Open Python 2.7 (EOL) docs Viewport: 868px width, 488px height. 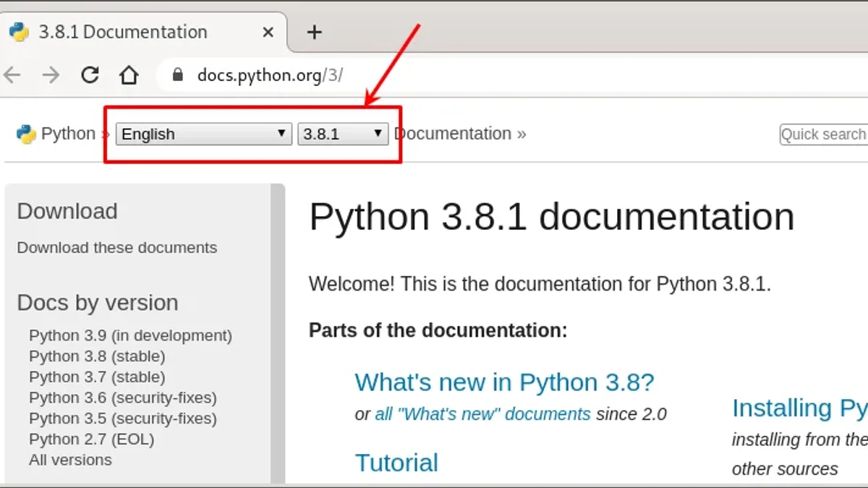[x=92, y=440]
